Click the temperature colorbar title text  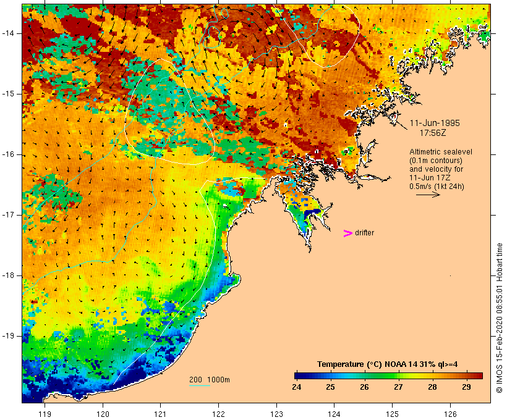pos(388,364)
